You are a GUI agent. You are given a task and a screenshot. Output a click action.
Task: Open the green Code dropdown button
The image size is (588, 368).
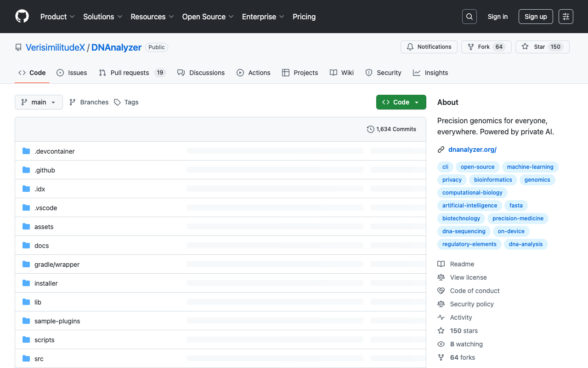coord(401,102)
